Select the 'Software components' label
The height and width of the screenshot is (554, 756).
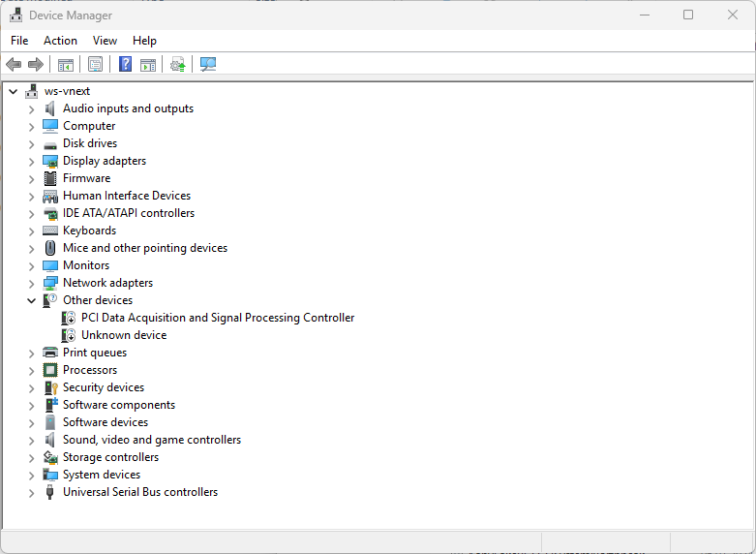pos(119,405)
